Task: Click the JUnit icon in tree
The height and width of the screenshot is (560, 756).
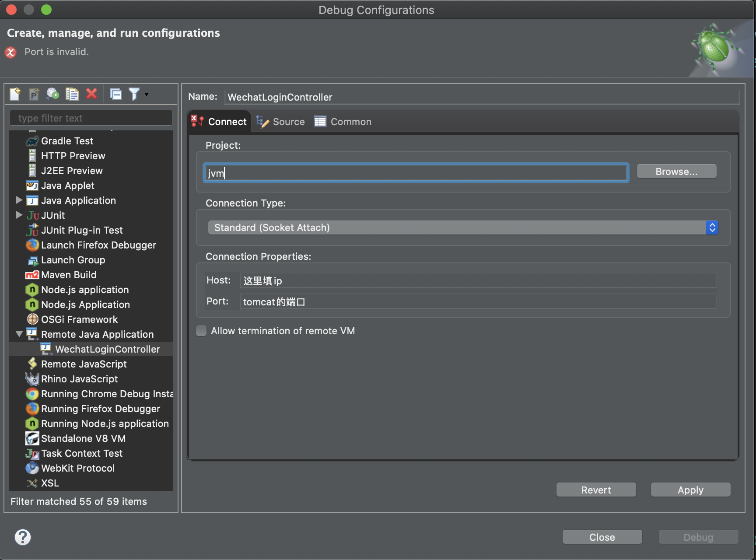Action: pos(33,215)
